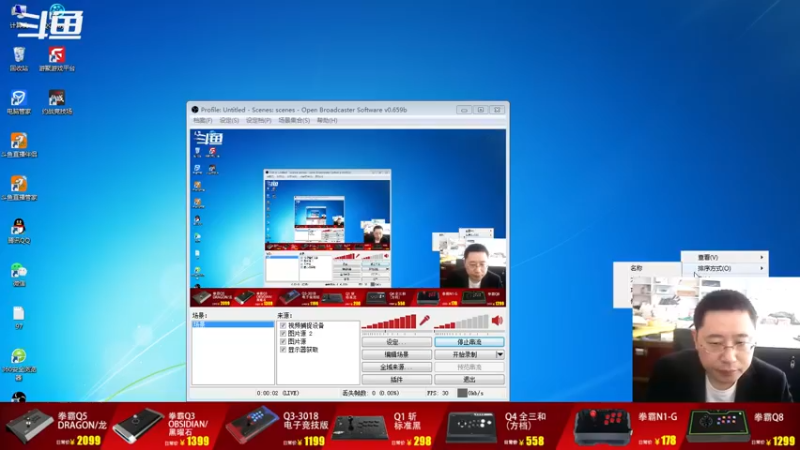
Task: Toggle the 视频捕捉设备 source checkbox
Action: pyautogui.click(x=283, y=325)
